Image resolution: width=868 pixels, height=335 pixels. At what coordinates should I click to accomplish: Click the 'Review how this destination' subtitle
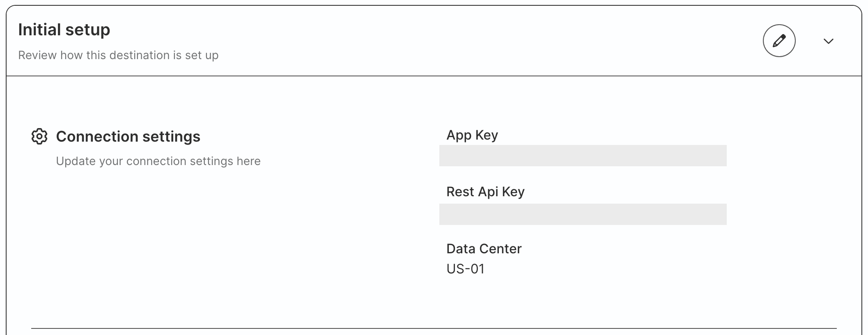point(118,55)
